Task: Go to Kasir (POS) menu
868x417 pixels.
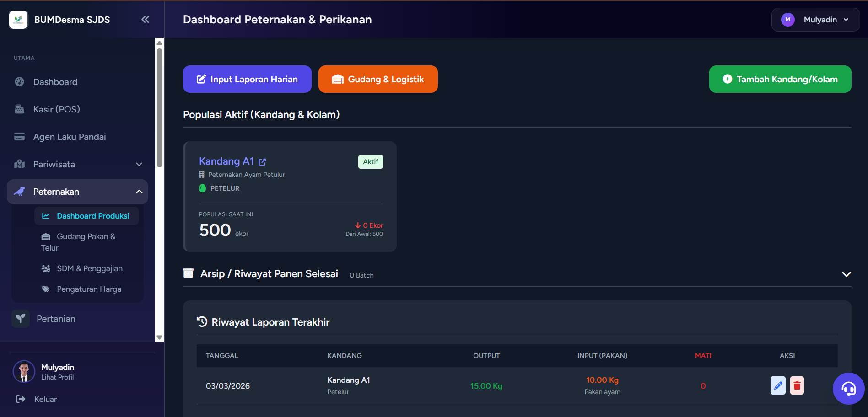Action: (56, 109)
